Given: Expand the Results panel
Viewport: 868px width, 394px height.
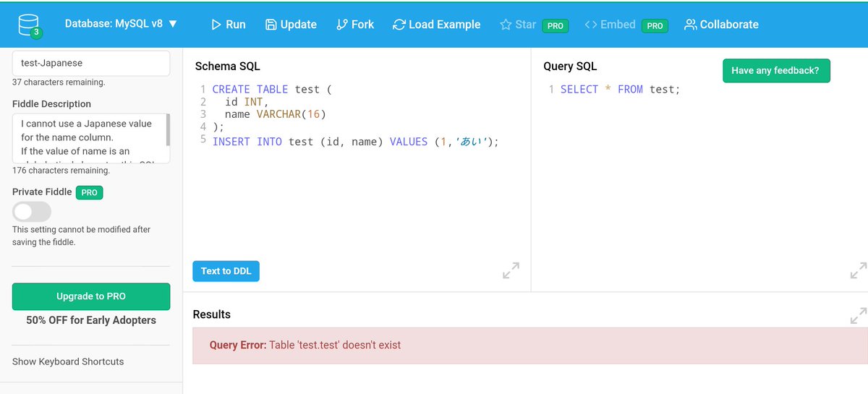Looking at the screenshot, I should point(859,316).
